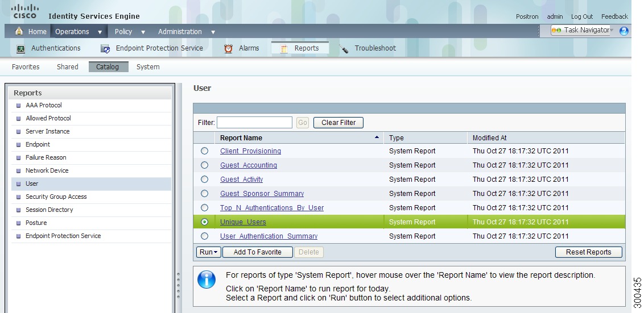Click the Session Directory bullet icon

[18, 210]
